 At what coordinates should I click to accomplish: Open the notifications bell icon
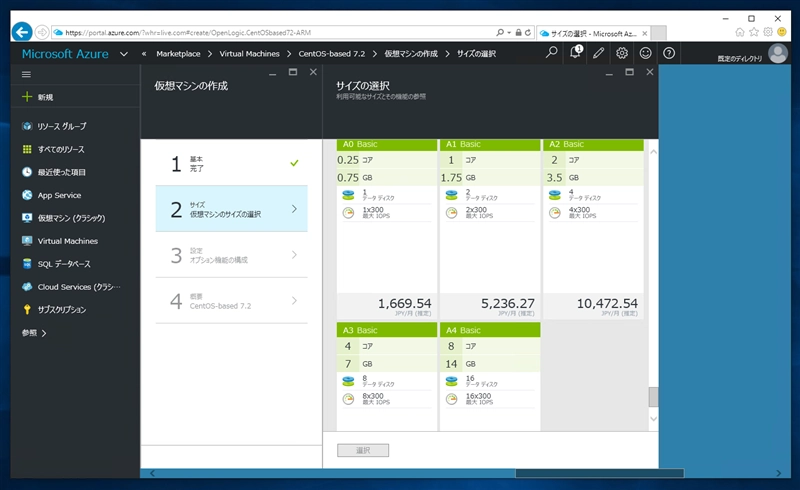click(x=576, y=52)
